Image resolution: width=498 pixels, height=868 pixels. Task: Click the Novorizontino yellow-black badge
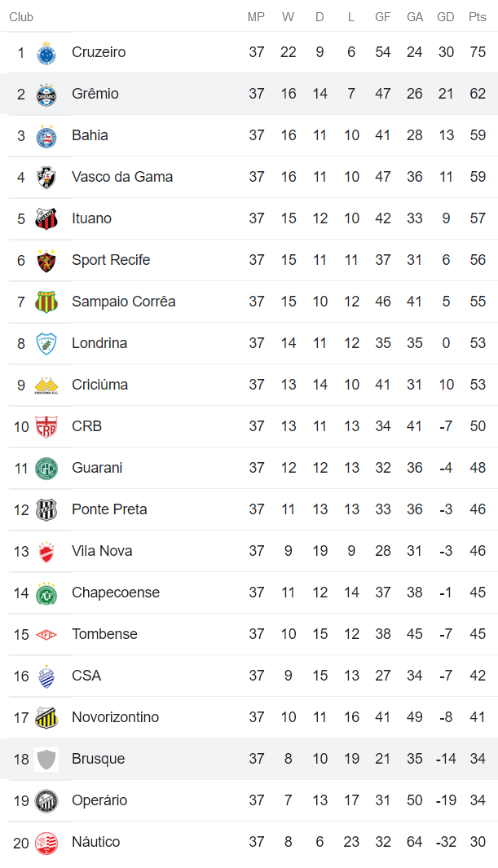46,718
